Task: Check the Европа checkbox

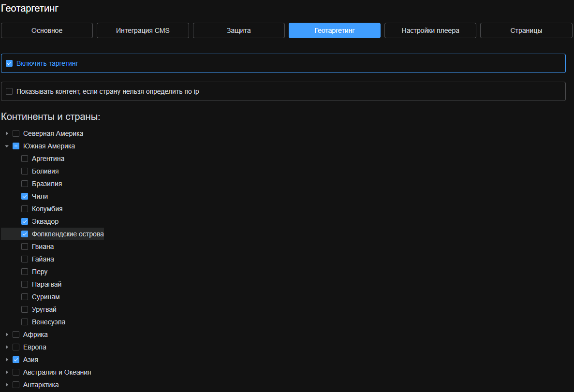Action: (x=16, y=347)
